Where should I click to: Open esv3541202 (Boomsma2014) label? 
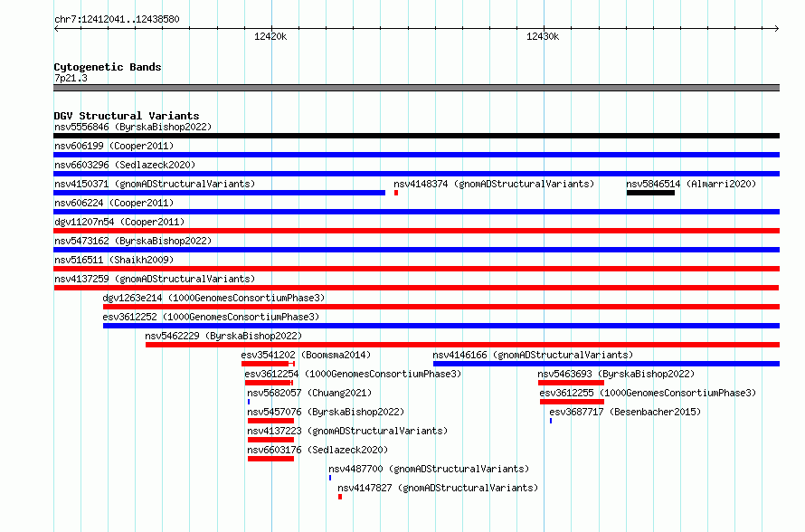click(x=306, y=355)
